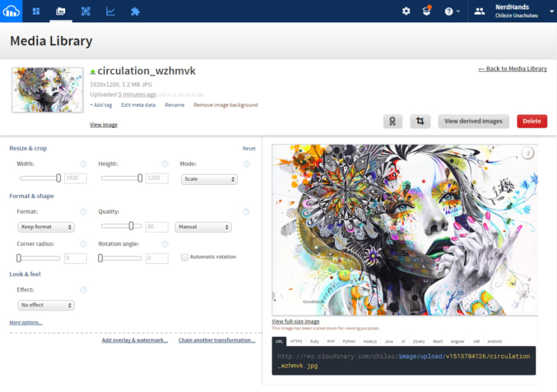Open the Help question mark menu
557x392 pixels.
452,11
